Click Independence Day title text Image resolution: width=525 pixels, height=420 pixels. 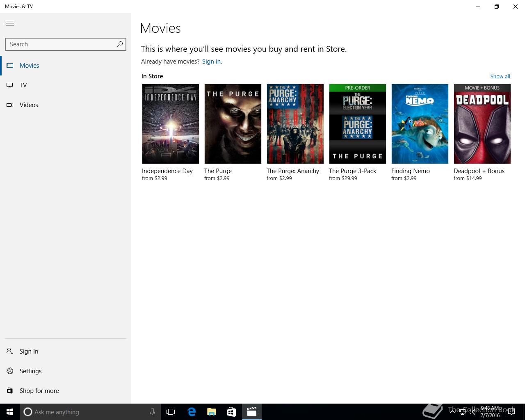pos(167,171)
